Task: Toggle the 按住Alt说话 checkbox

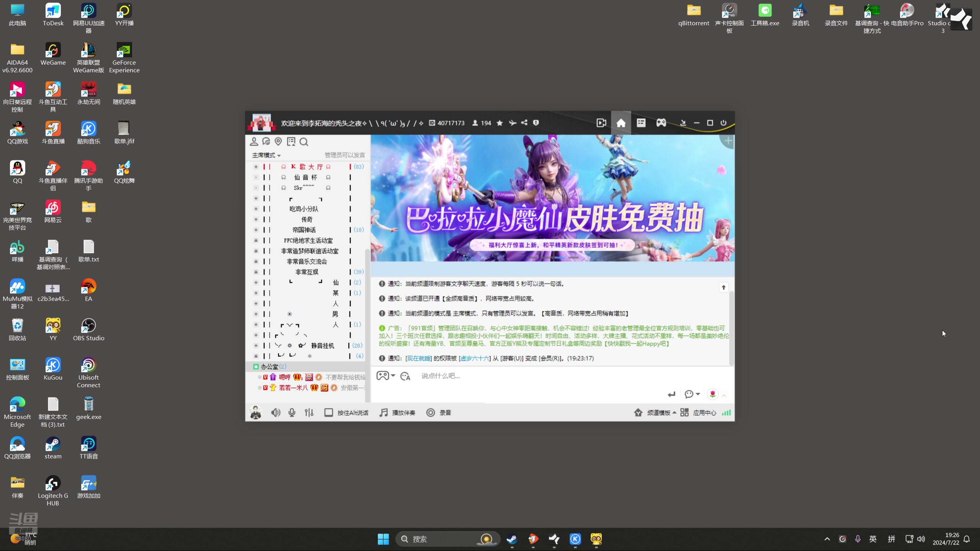Action: tap(328, 412)
